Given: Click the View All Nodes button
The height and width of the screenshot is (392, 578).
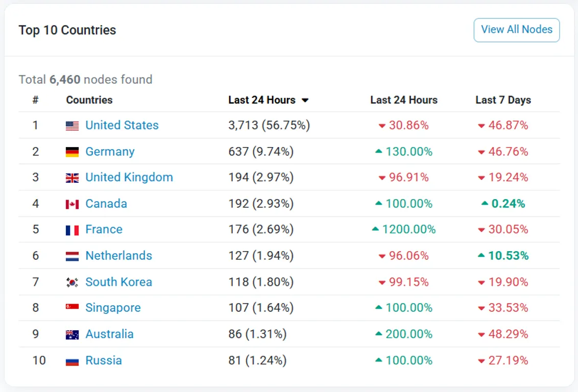Looking at the screenshot, I should tap(516, 30).
